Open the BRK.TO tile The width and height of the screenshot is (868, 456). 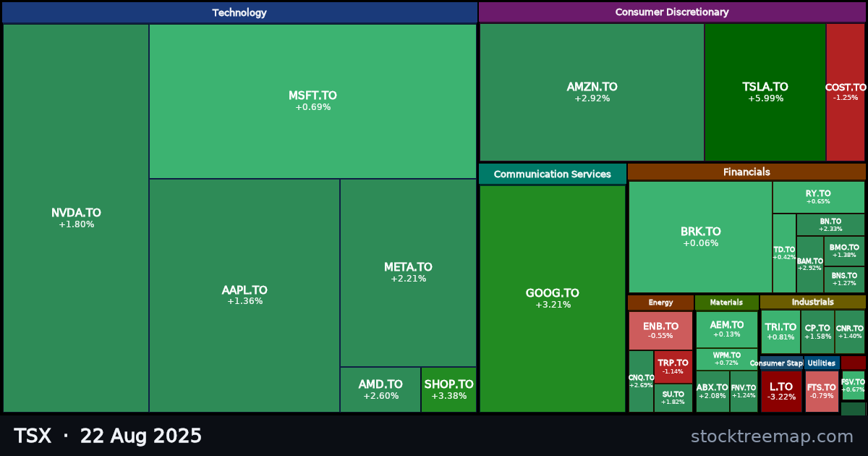pyautogui.click(x=700, y=237)
